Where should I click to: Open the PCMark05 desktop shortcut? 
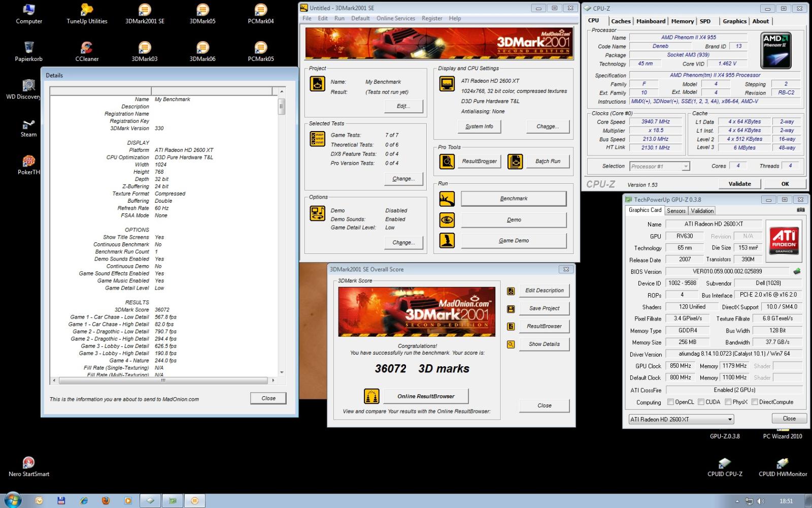click(260, 51)
